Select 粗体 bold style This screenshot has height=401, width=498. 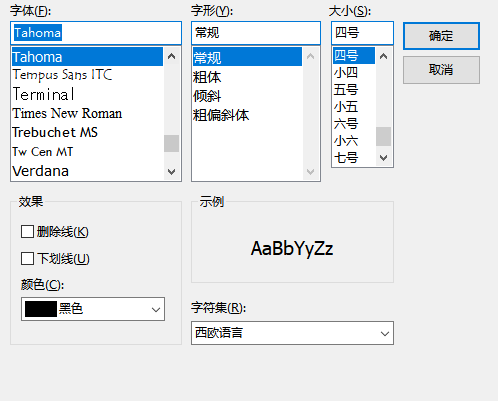pyautogui.click(x=247, y=77)
